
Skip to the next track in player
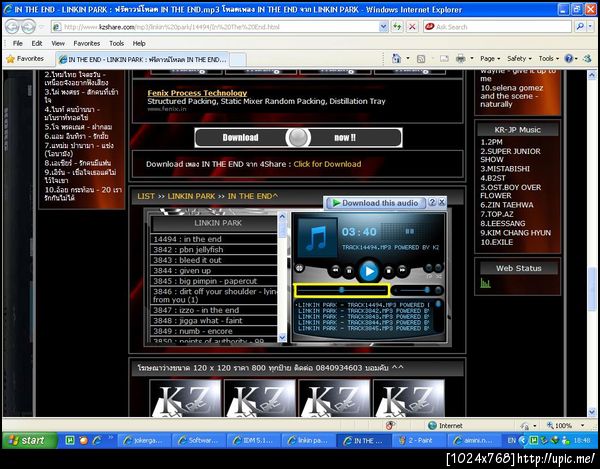click(x=402, y=270)
